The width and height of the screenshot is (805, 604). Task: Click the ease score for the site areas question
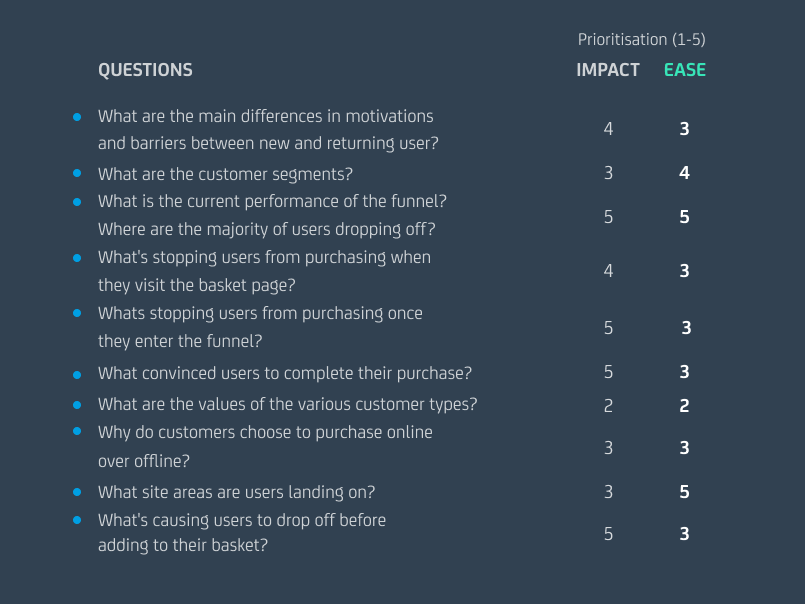pos(684,492)
